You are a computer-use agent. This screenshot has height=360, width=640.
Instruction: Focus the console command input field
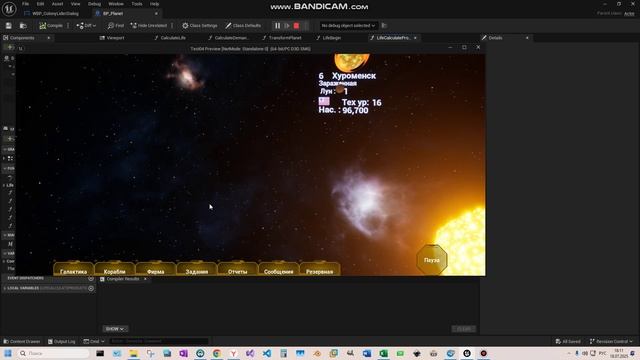tap(159, 341)
